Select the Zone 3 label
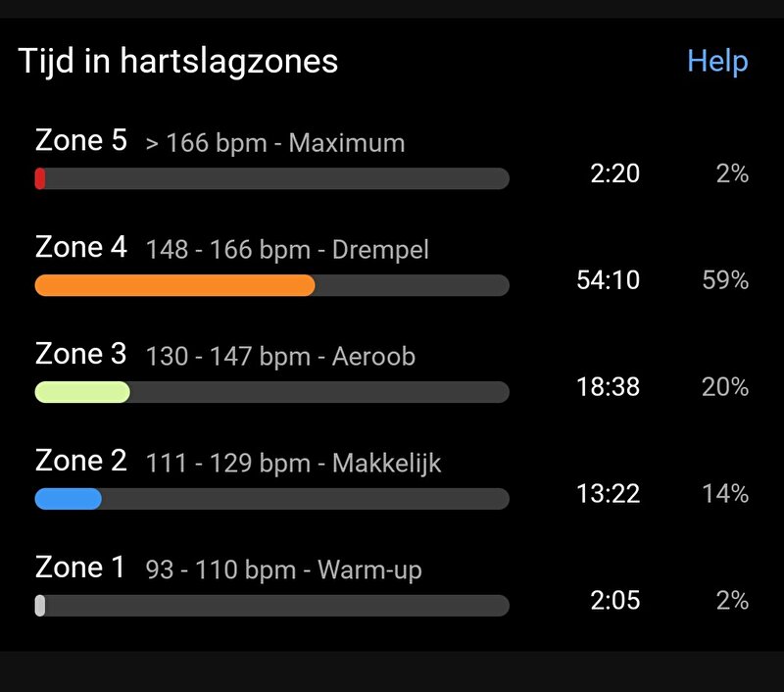784x692 pixels. 81,354
